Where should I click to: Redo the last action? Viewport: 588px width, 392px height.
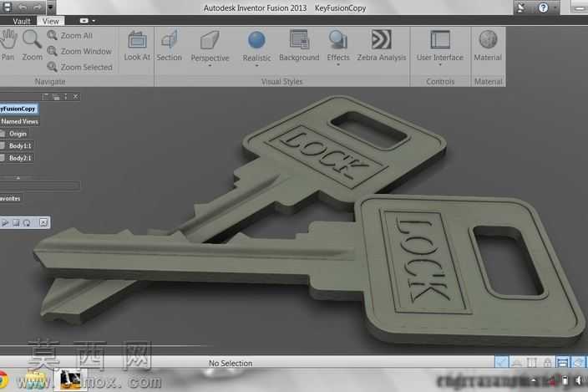pos(37,7)
